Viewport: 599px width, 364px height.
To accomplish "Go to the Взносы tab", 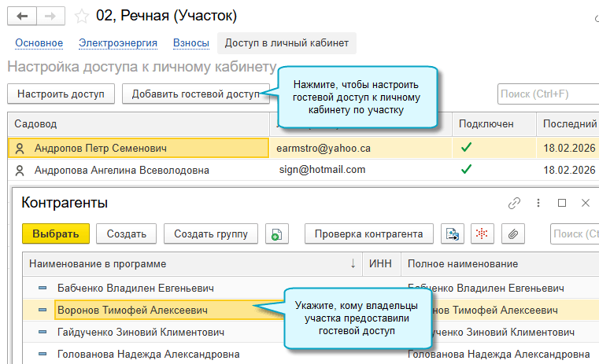I will [x=191, y=43].
